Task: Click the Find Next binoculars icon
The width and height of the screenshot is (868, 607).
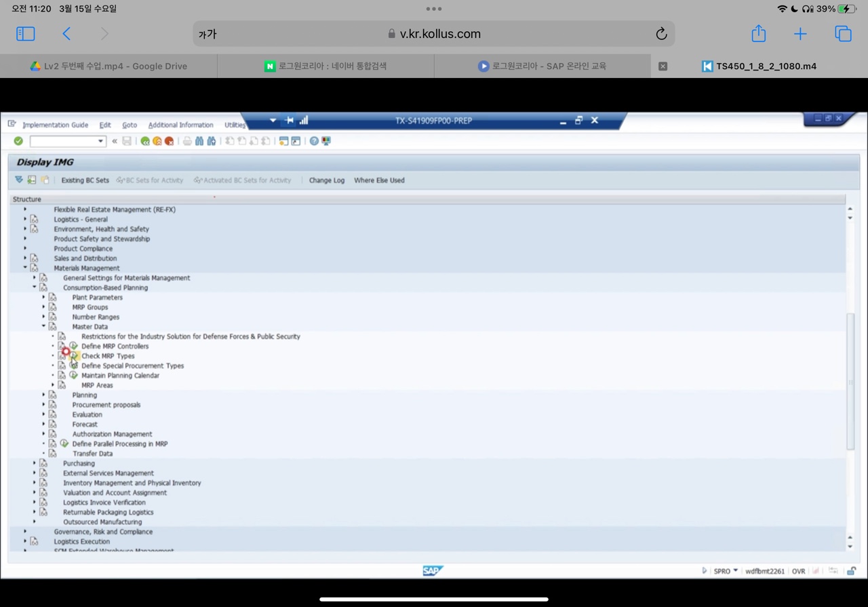Action: [x=212, y=141]
